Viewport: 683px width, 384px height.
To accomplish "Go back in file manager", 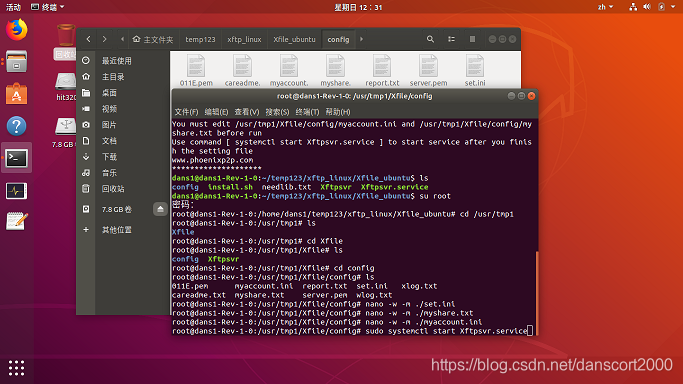I will pyautogui.click(x=88, y=39).
